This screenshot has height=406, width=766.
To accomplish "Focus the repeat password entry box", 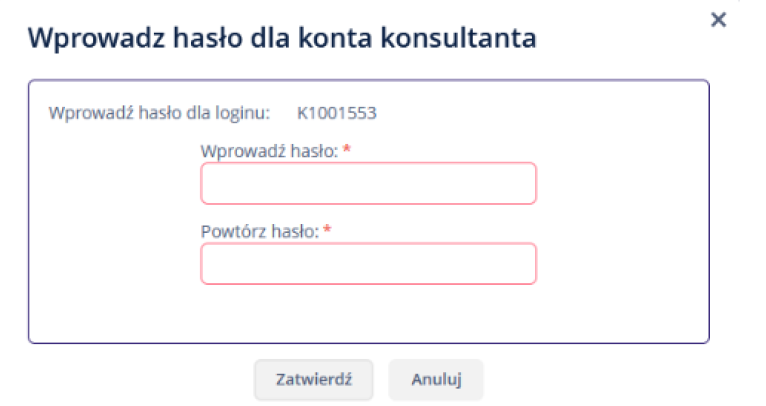I will [368, 263].
